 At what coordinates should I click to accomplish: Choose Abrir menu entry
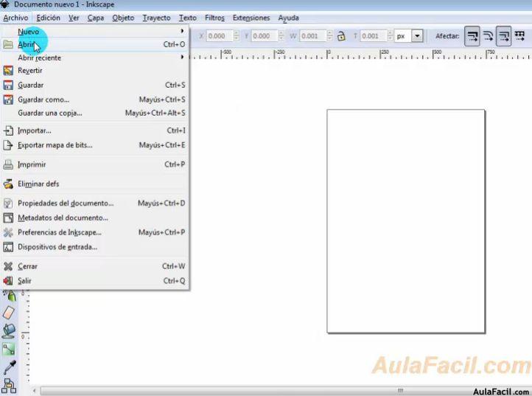point(94,44)
